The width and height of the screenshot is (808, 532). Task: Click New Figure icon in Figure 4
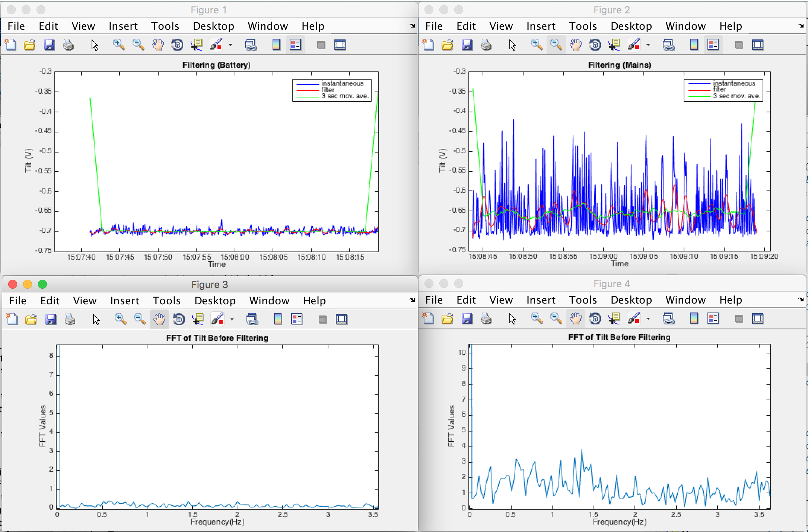[x=428, y=319]
